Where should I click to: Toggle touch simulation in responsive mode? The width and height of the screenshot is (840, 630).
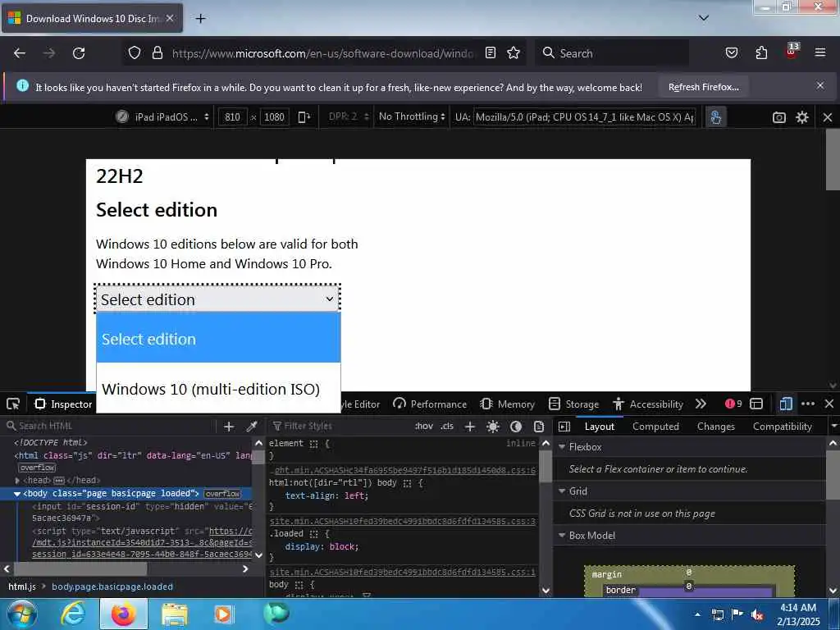pyautogui.click(x=715, y=116)
